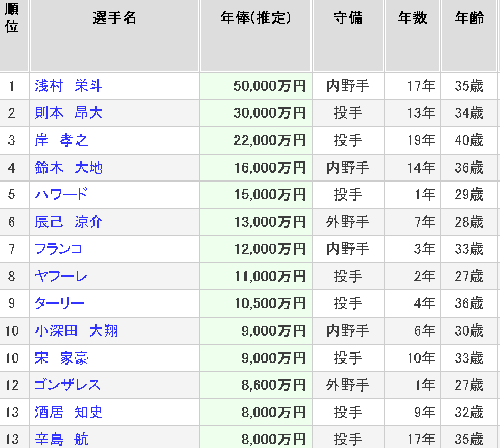The image size is (500, 448).
Task: Click the 守備 column header
Action: click(348, 18)
